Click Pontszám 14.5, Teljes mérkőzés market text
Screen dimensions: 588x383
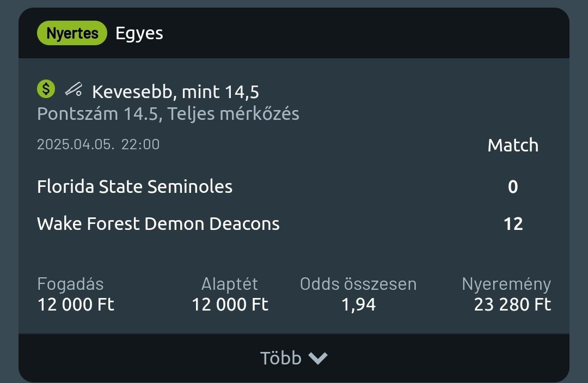pyautogui.click(x=168, y=114)
